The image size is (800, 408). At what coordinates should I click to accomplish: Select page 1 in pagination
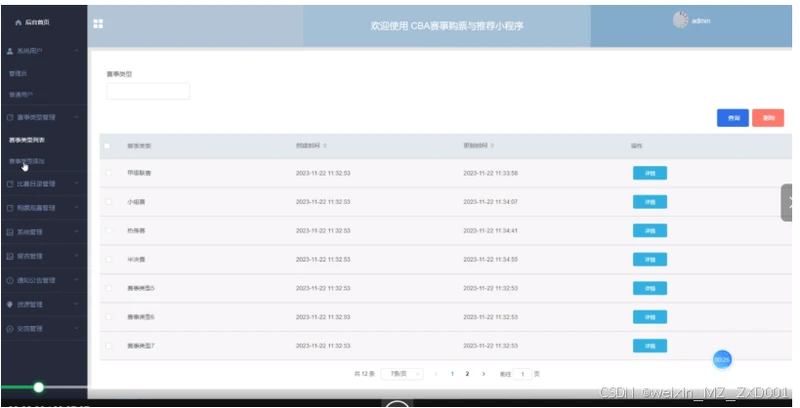pyautogui.click(x=452, y=374)
